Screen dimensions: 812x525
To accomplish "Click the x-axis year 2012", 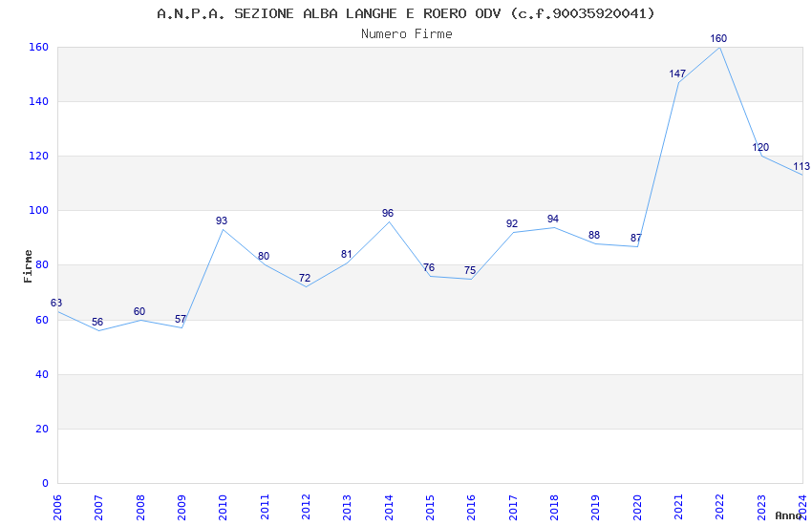I will [x=306, y=508].
